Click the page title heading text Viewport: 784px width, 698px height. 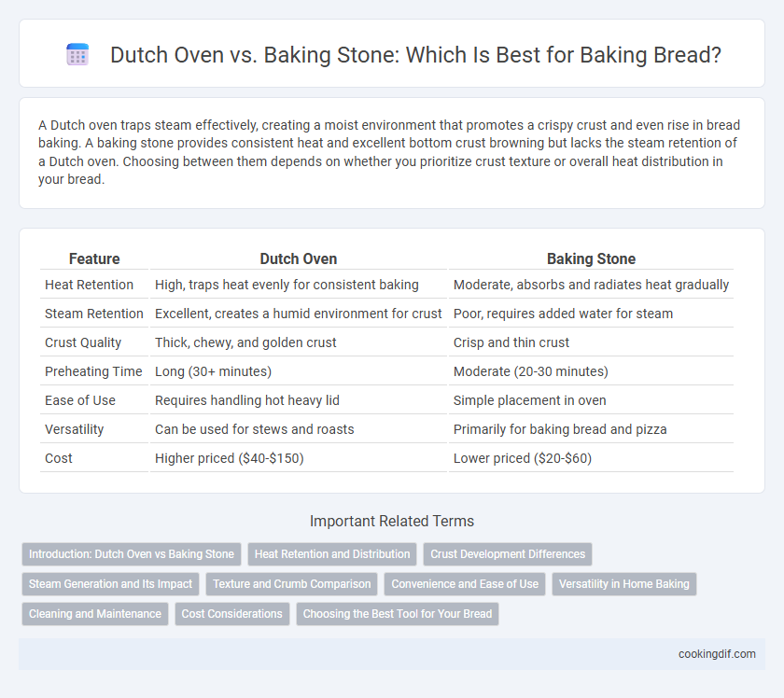coord(415,55)
